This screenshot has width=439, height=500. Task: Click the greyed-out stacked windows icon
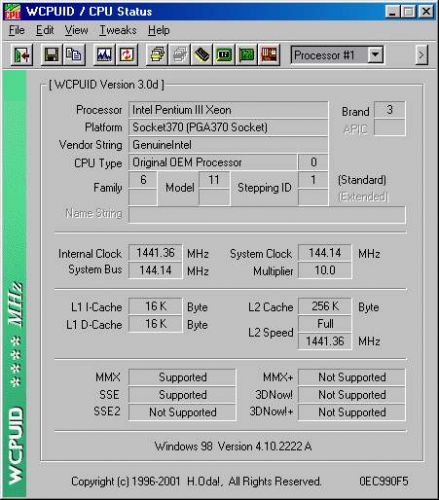(x=180, y=55)
